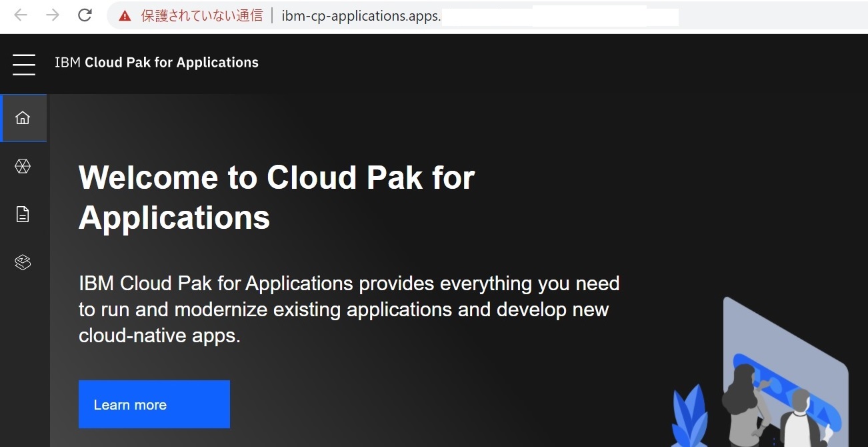Click the red security warning triangle

(125, 15)
